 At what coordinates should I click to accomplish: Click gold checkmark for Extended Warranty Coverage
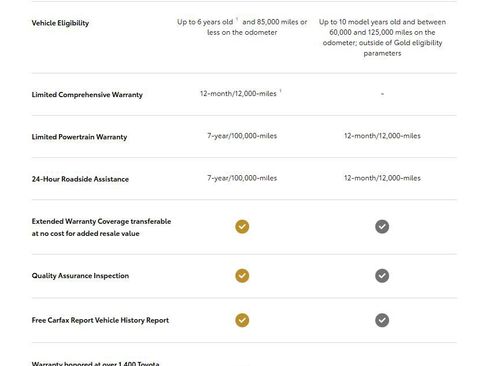242,227
